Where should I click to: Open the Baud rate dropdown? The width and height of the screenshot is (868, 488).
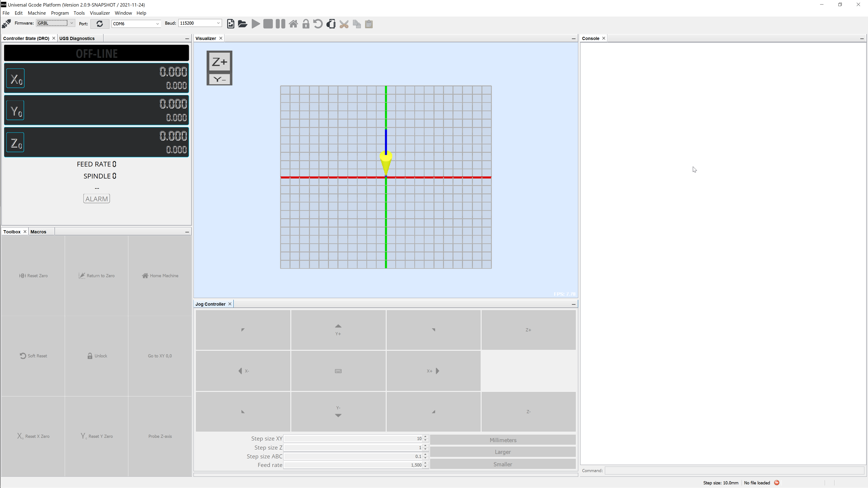[218, 23]
